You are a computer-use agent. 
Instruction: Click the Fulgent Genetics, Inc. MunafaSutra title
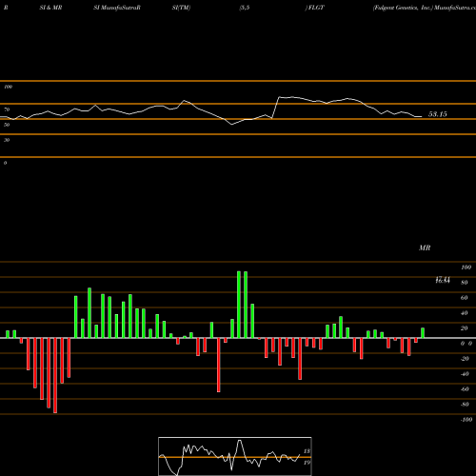point(425,8)
